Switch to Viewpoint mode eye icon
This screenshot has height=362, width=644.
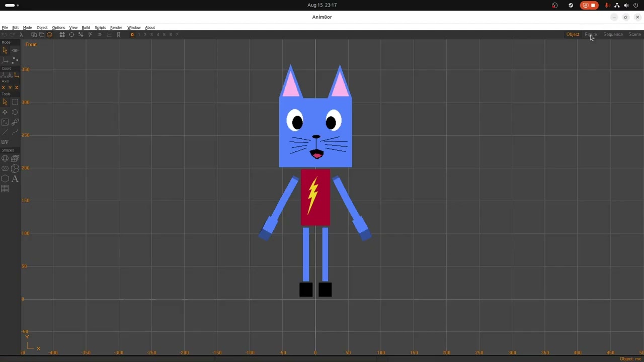pos(15,50)
